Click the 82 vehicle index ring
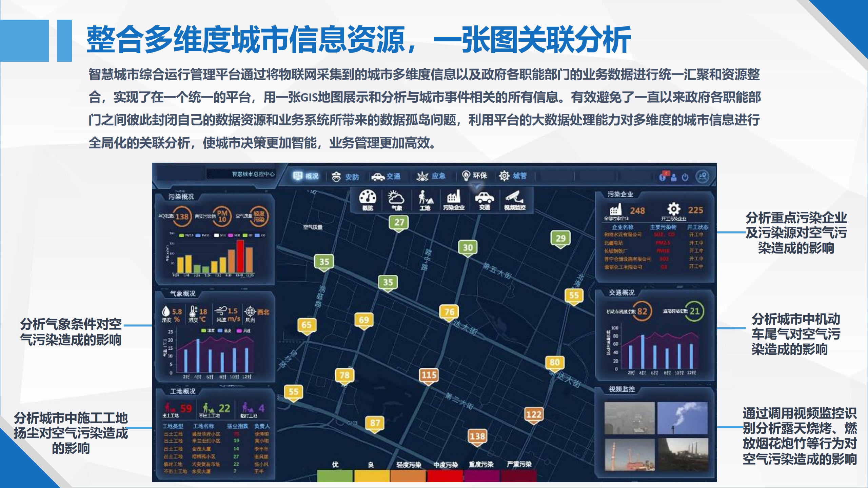This screenshot has width=868, height=488. pyautogui.click(x=642, y=311)
